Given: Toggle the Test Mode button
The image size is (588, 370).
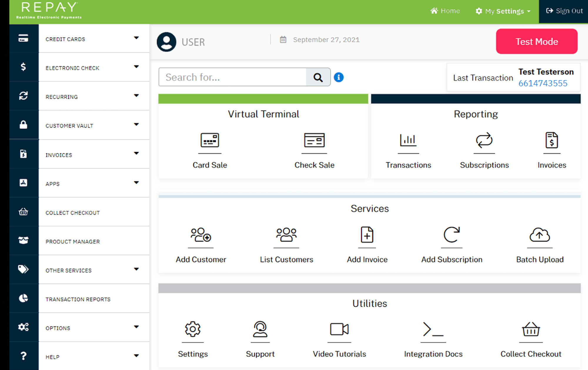Looking at the screenshot, I should pyautogui.click(x=537, y=41).
